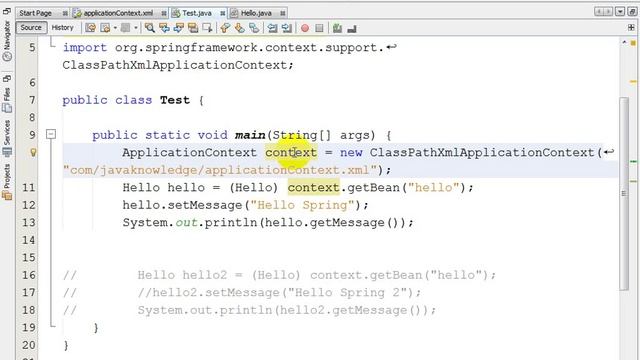
Task: Click 'org.springframework.context.support.' import
Action: 250,47
